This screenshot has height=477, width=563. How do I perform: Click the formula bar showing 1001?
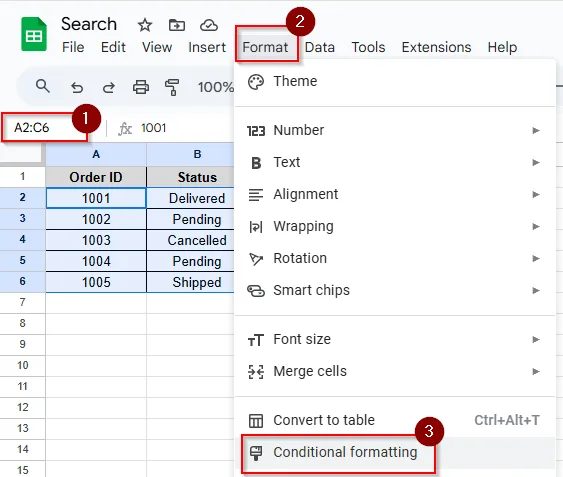point(153,128)
